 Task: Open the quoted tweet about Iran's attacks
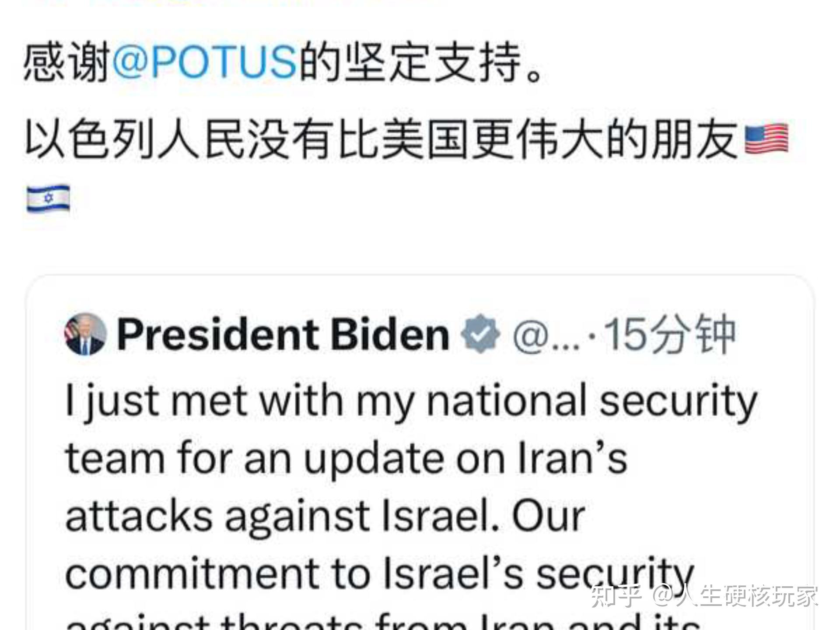click(x=420, y=453)
